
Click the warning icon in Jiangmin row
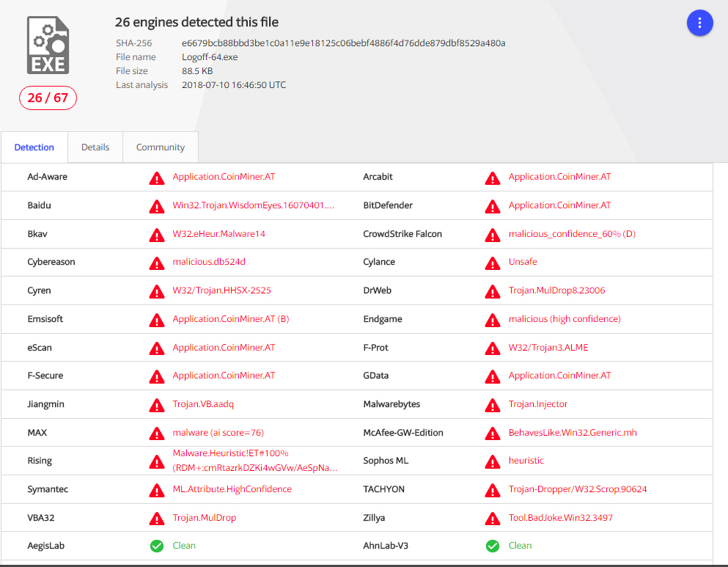(x=157, y=406)
